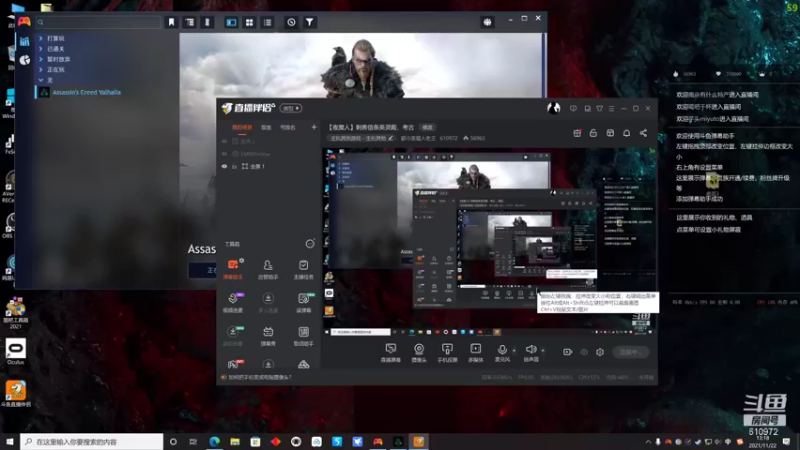Add a 摄像头 camera source
Image resolution: width=800 pixels, height=450 pixels.
pos(419,353)
